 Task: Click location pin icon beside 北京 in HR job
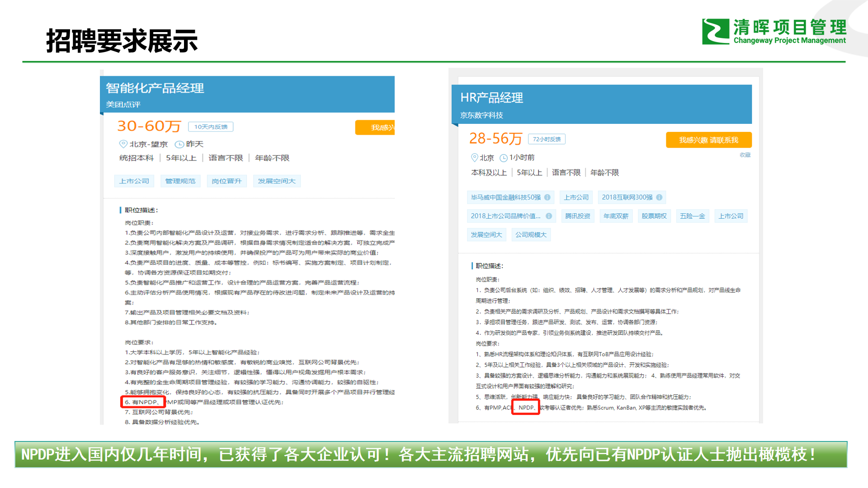click(x=474, y=157)
